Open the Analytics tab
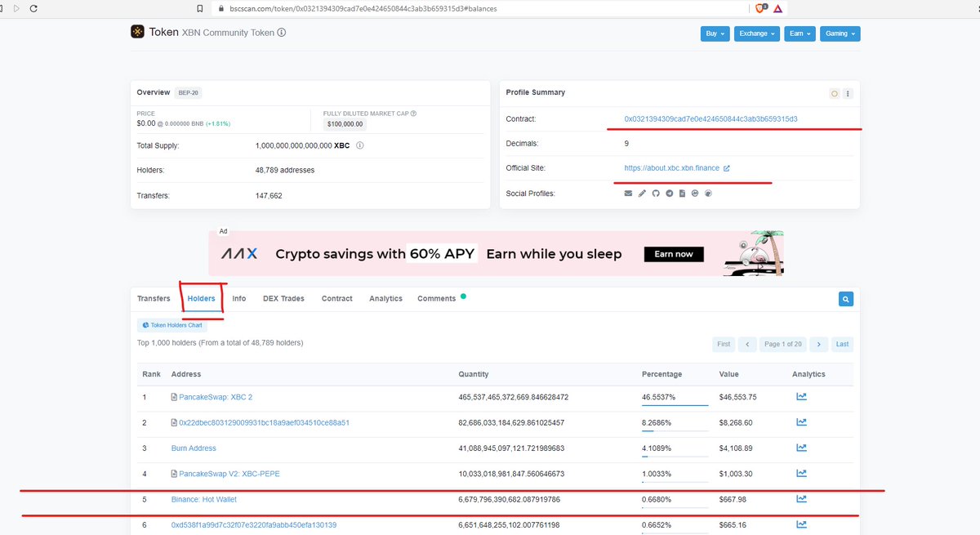This screenshot has height=535, width=980. pyautogui.click(x=385, y=299)
